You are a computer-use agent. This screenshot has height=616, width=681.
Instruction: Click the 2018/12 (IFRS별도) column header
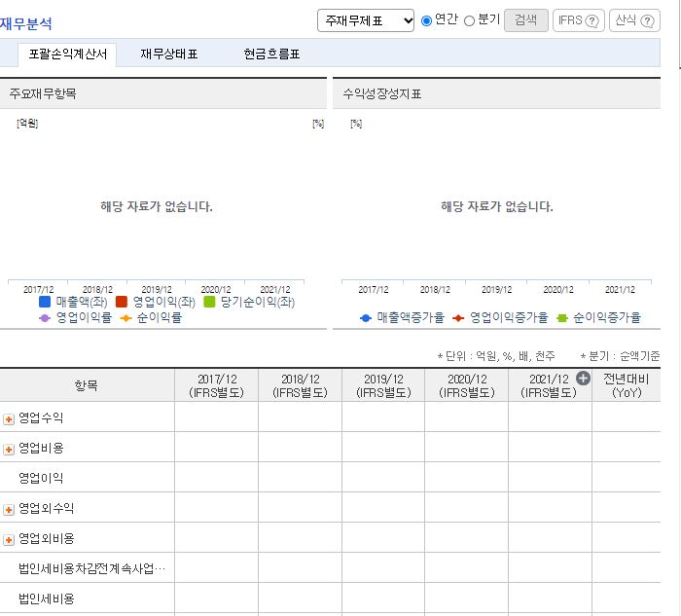pos(300,385)
